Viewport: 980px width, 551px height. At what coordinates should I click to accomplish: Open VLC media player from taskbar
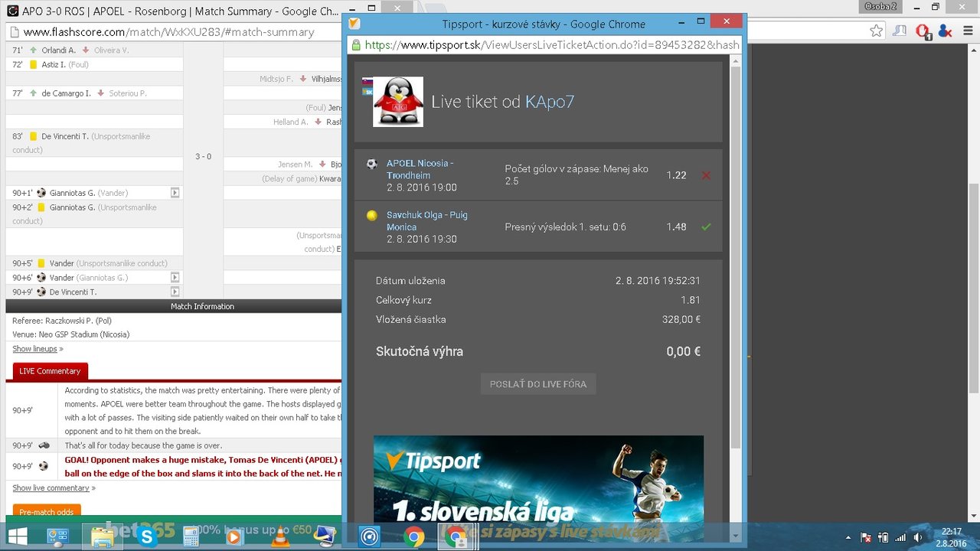(281, 537)
